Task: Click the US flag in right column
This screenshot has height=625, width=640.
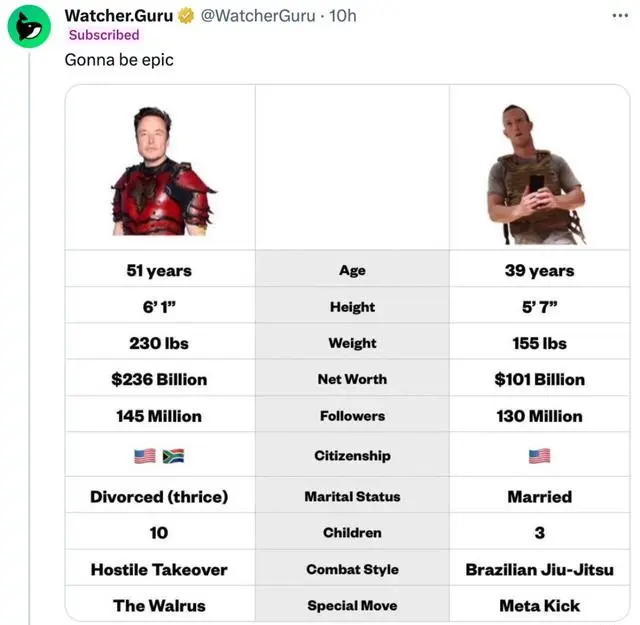Action: click(539, 456)
